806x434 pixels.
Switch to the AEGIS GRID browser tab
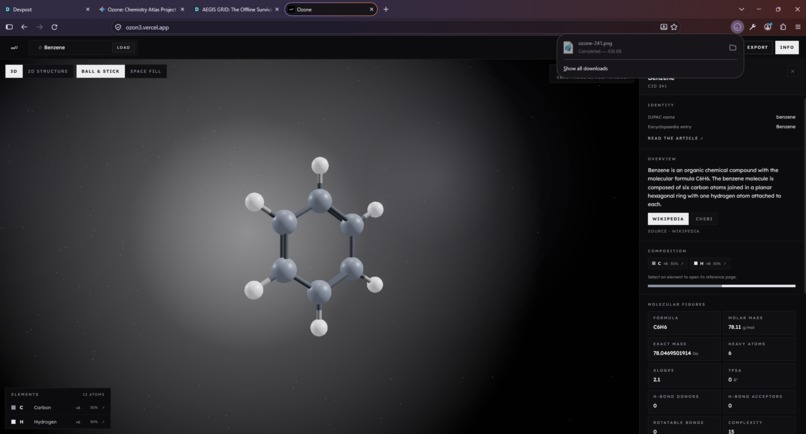[236, 9]
